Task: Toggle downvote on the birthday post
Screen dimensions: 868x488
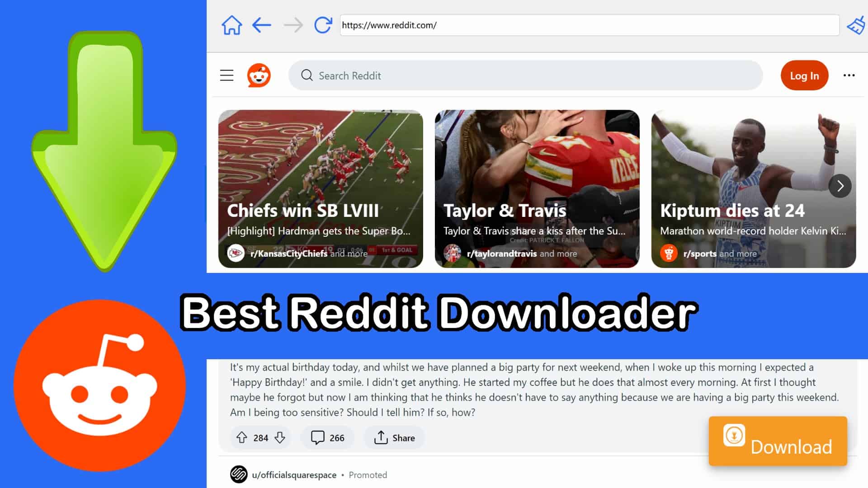Action: pos(280,438)
